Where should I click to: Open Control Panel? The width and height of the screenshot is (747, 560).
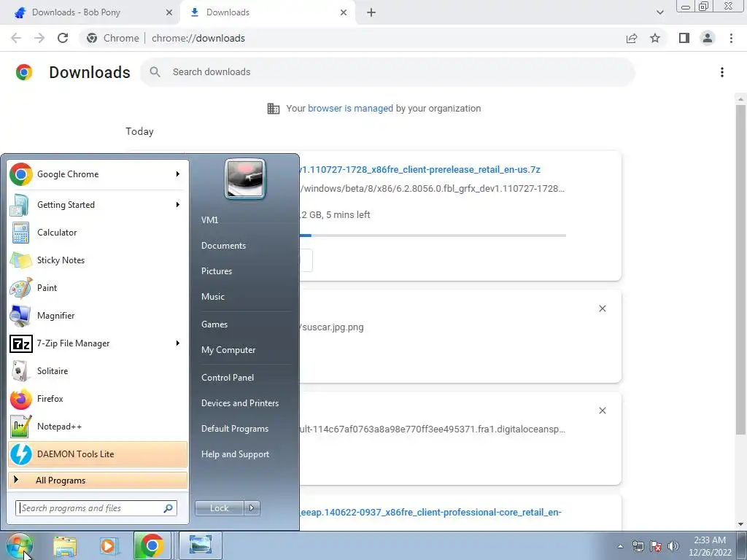coord(228,378)
